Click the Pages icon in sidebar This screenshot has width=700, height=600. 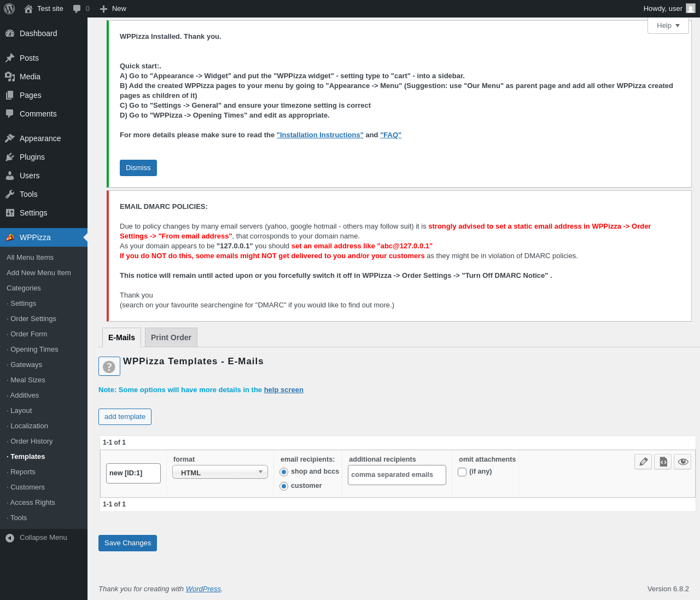click(10, 95)
